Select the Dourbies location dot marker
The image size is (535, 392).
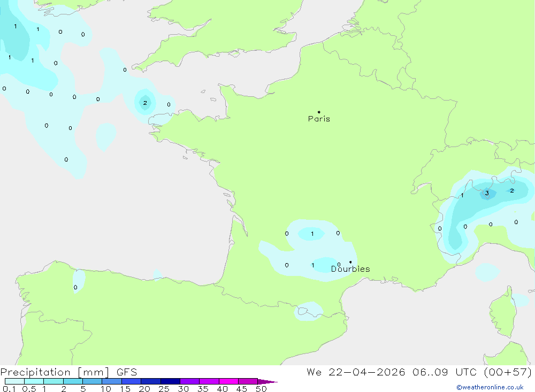click(x=350, y=262)
